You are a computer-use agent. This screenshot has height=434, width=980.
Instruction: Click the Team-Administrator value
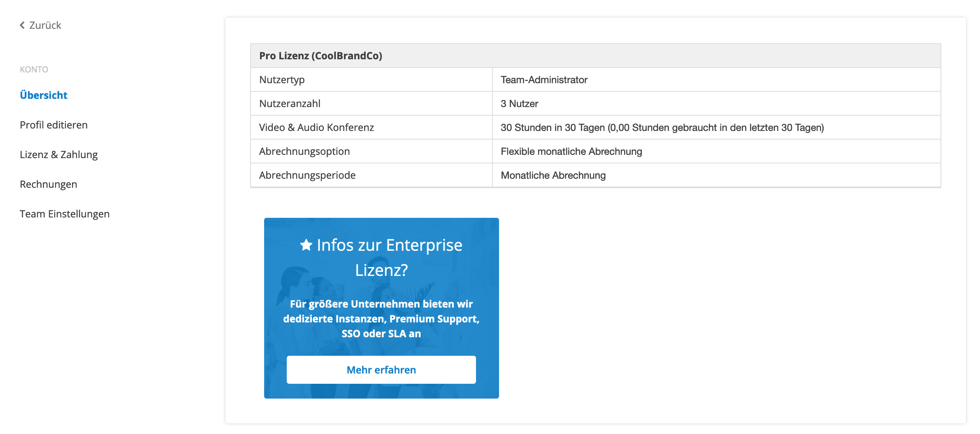click(544, 79)
